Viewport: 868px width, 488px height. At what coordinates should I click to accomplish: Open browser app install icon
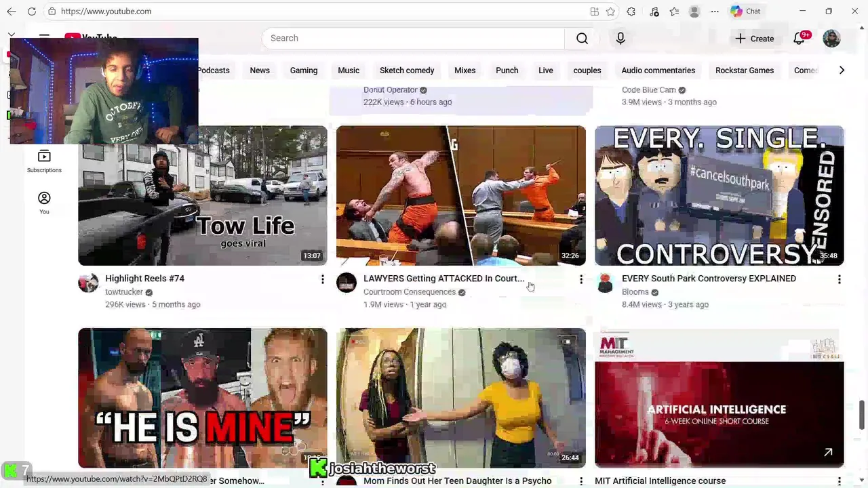(x=594, y=12)
